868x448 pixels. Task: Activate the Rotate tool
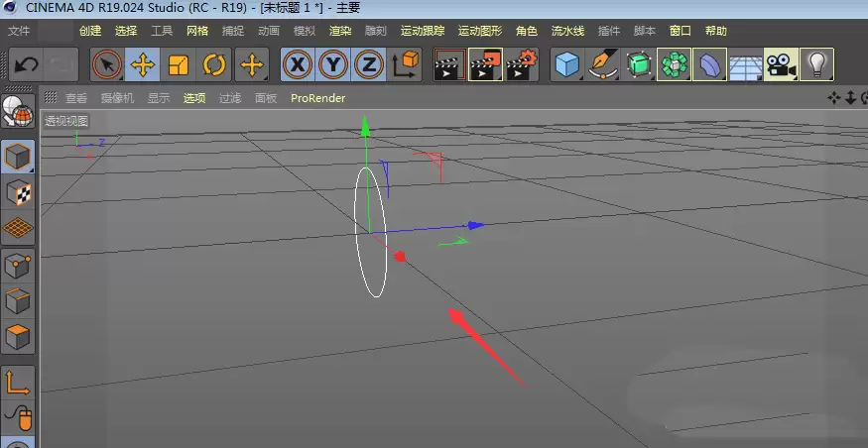tap(214, 65)
